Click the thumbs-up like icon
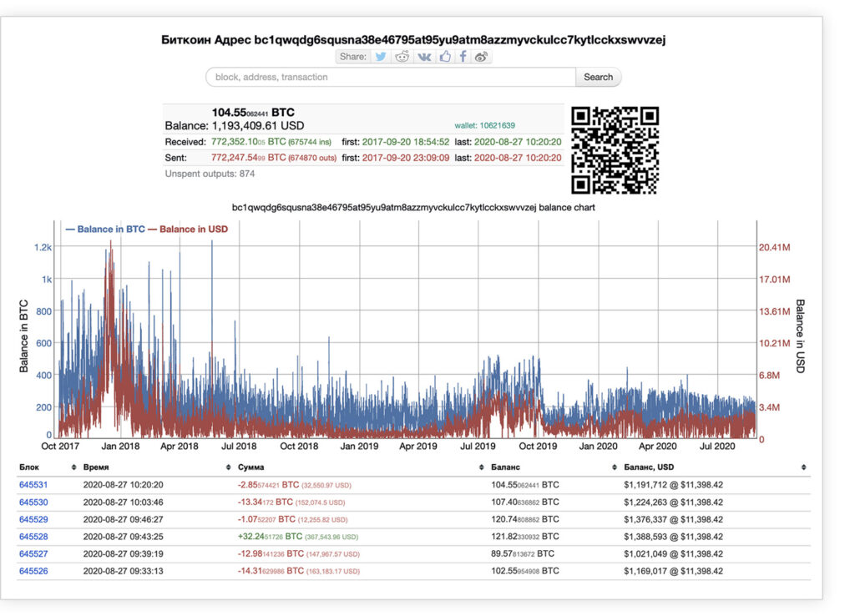Screen dimensions: 855x616 [445, 57]
